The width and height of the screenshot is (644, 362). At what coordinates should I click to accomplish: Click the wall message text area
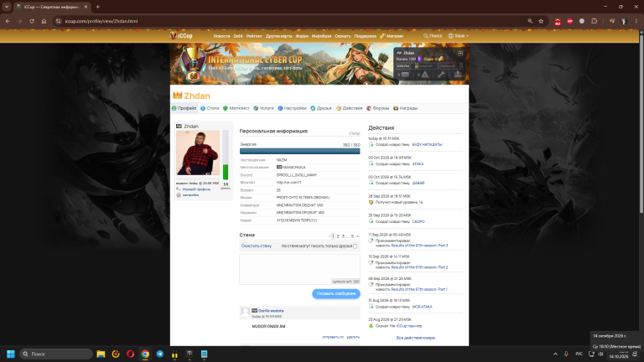pos(300,269)
